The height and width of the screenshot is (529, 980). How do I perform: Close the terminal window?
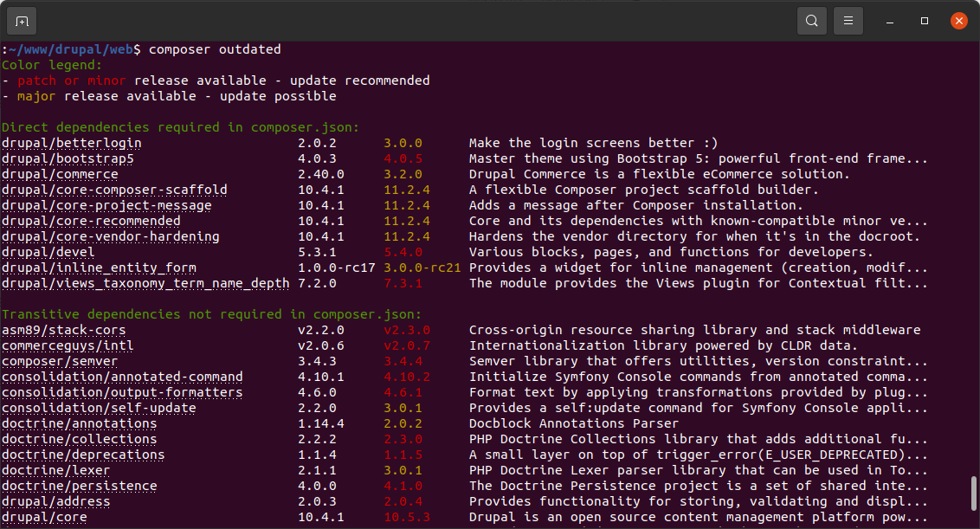click(958, 21)
